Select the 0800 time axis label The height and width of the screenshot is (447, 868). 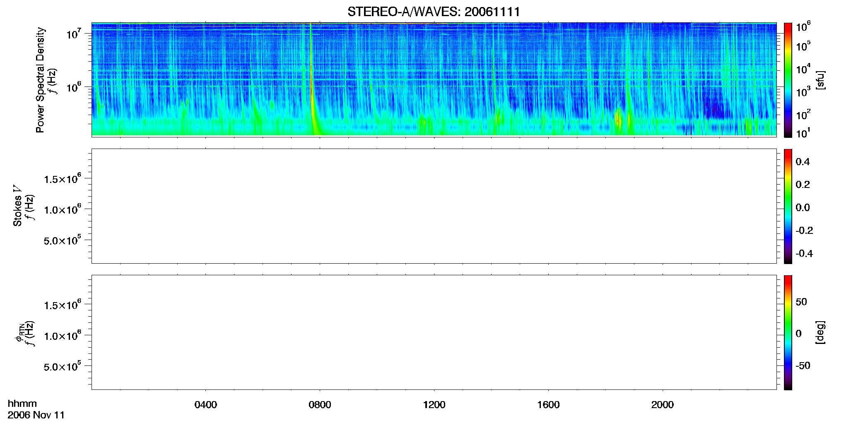pyautogui.click(x=320, y=405)
